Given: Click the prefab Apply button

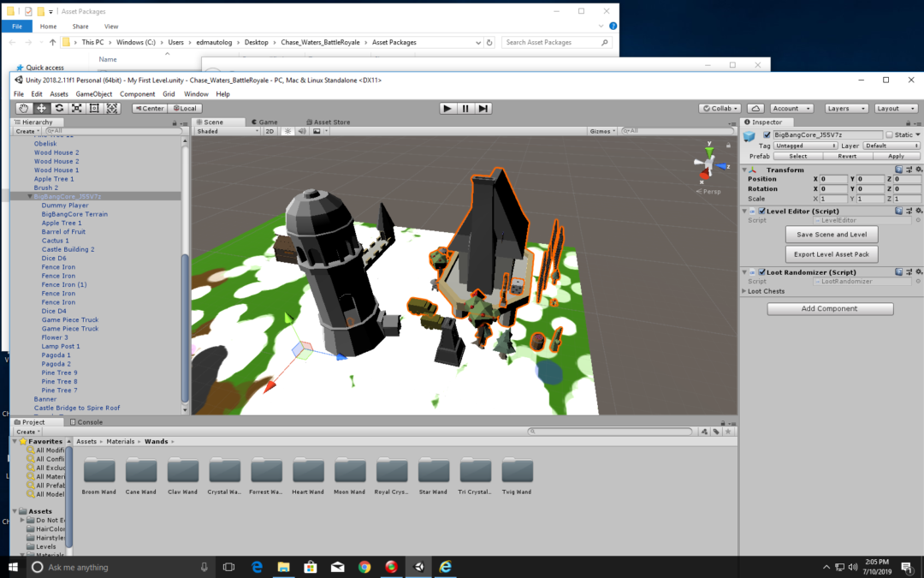Looking at the screenshot, I should 896,157.
